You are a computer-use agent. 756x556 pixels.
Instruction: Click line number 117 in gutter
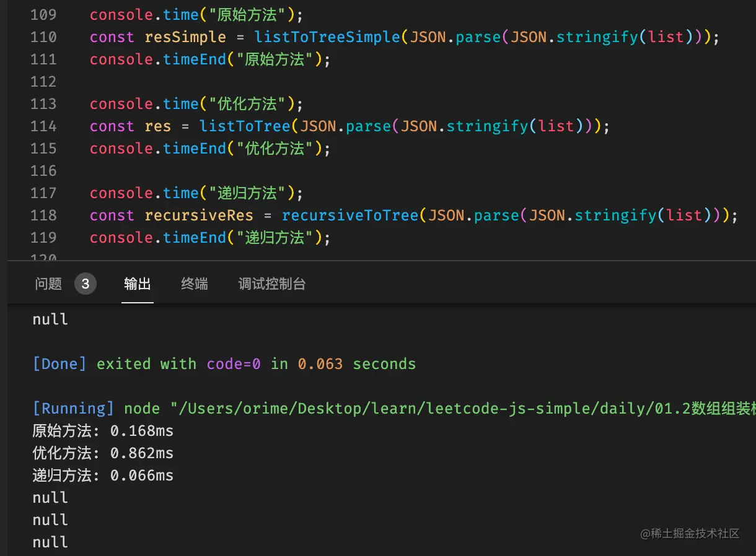(43, 193)
